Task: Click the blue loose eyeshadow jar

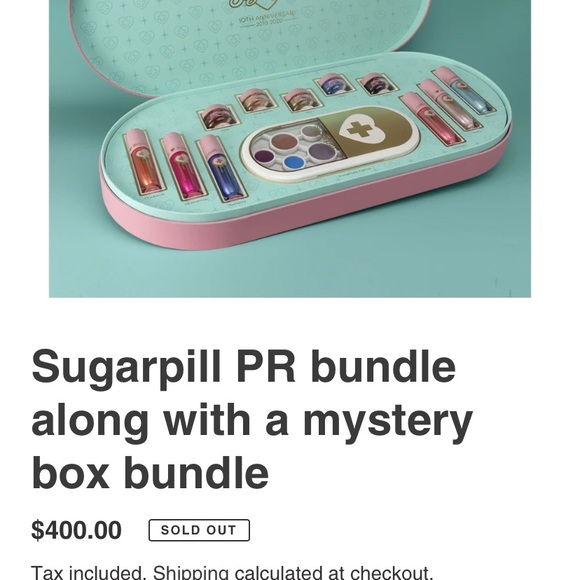Action: pos(333,86)
